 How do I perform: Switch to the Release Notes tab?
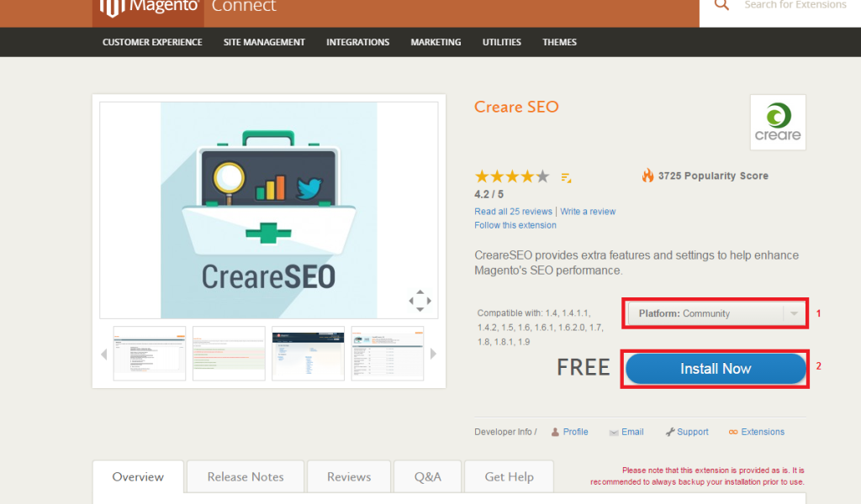pyautogui.click(x=246, y=477)
